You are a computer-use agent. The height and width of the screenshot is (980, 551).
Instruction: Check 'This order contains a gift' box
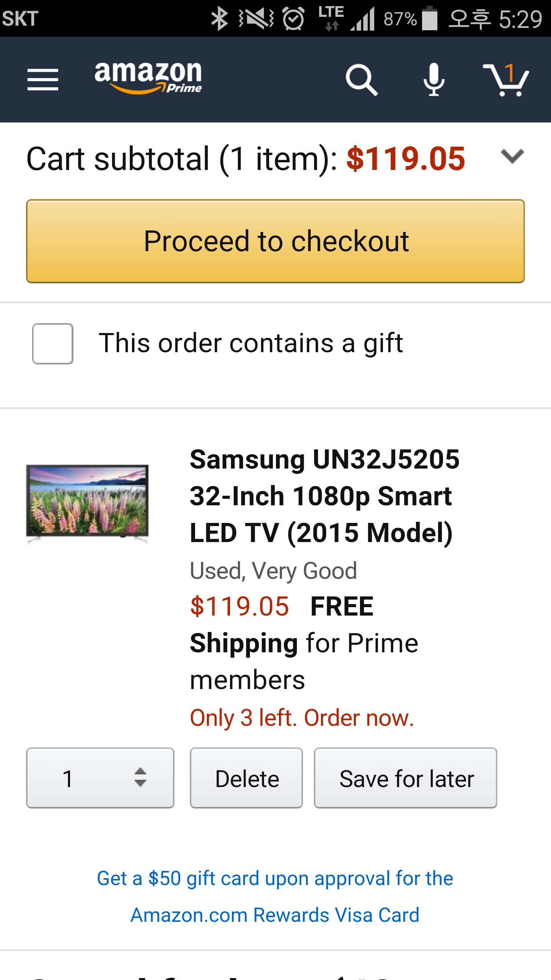pos(53,343)
